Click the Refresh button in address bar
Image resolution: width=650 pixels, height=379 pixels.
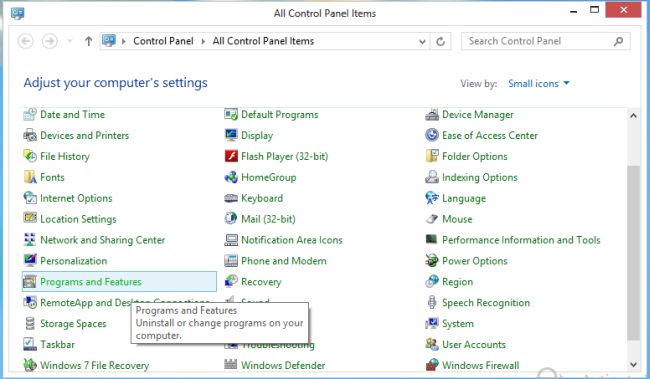[441, 41]
